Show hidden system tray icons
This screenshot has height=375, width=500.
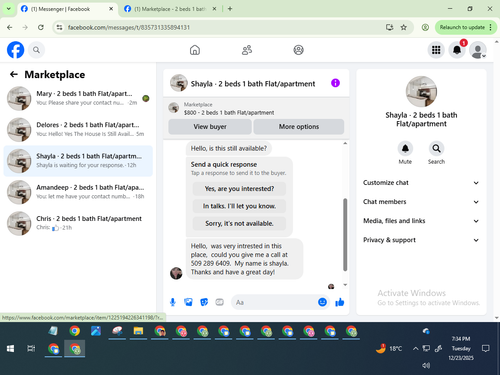tap(415, 349)
